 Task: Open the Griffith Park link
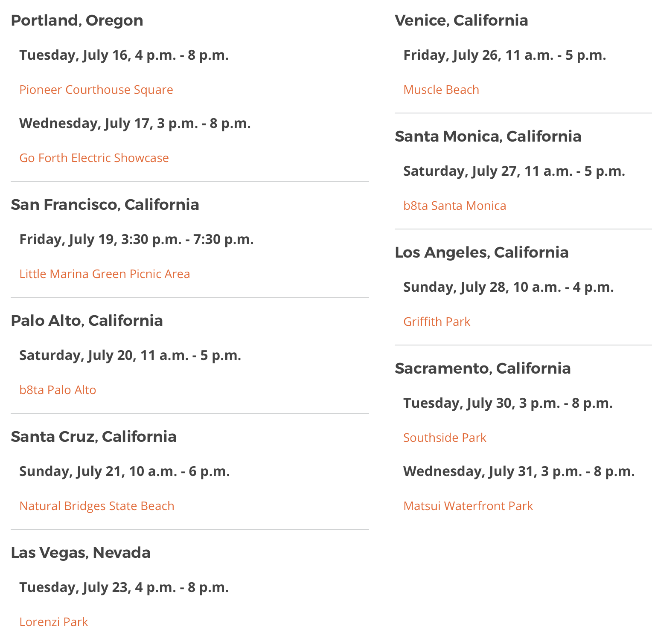[437, 322]
